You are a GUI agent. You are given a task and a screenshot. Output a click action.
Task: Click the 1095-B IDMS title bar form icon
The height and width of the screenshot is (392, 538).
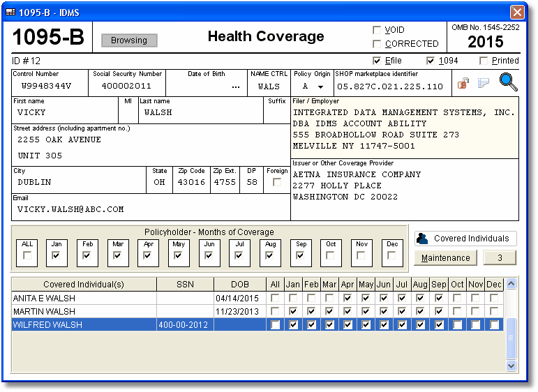10,13
